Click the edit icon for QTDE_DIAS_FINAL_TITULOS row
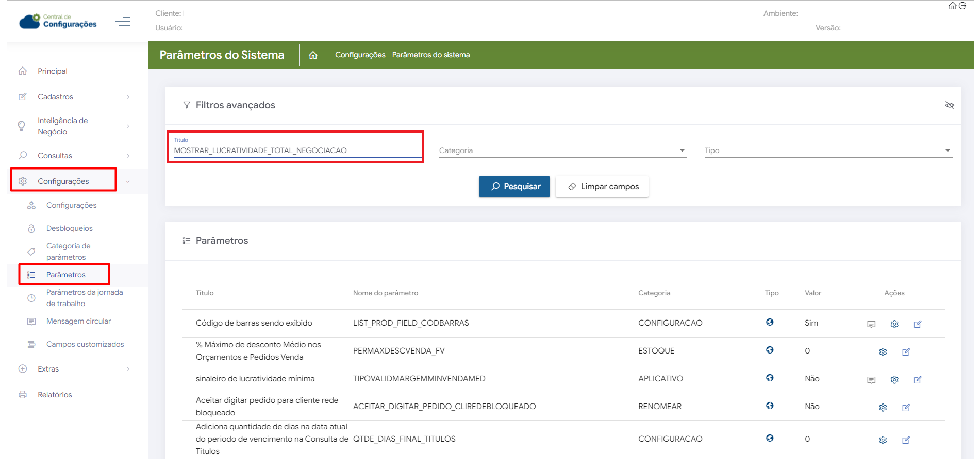 point(906,440)
